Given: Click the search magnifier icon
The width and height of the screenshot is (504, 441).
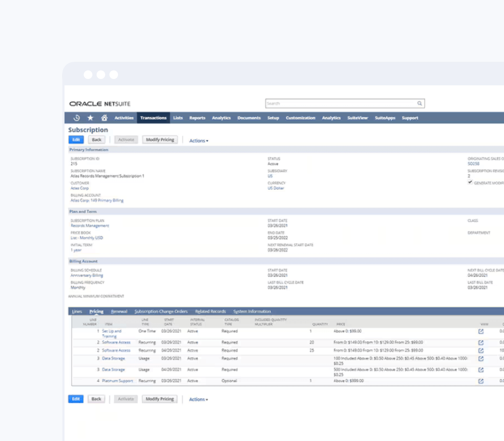Looking at the screenshot, I should (420, 103).
